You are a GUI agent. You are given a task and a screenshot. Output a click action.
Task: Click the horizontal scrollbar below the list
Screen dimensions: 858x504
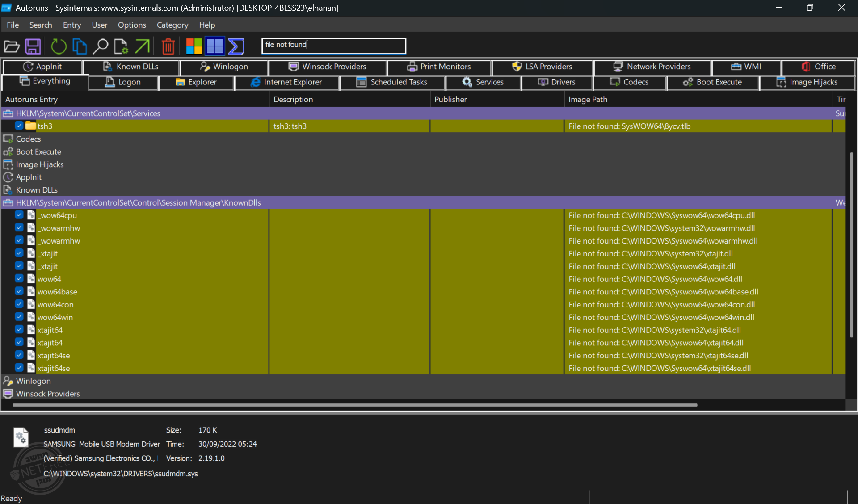[x=355, y=405]
